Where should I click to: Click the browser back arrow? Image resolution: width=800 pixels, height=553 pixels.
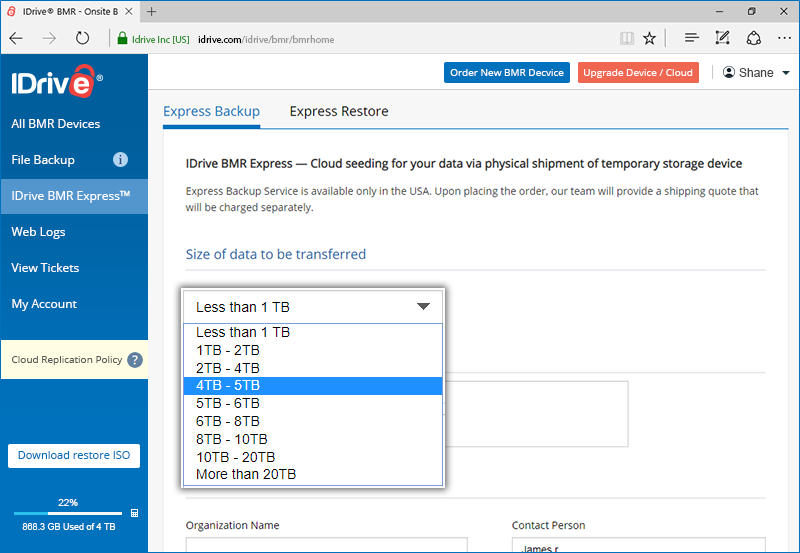pos(16,38)
